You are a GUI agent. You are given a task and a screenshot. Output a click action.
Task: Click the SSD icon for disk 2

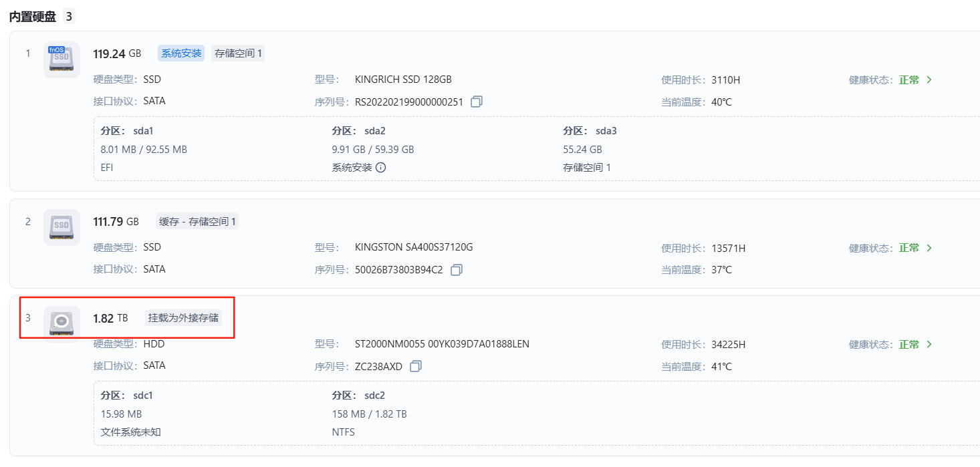(x=62, y=227)
